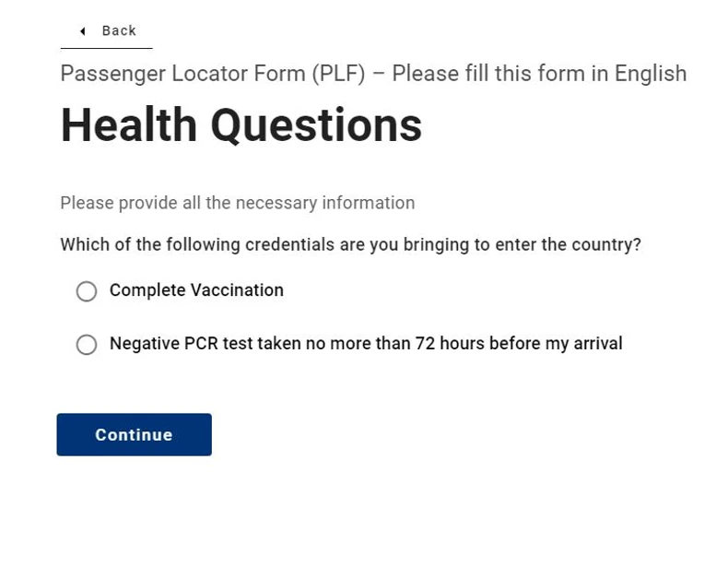Image resolution: width=728 pixels, height=566 pixels.
Task: Click 'Please fill this form in English' text
Action: pyautogui.click(x=539, y=74)
